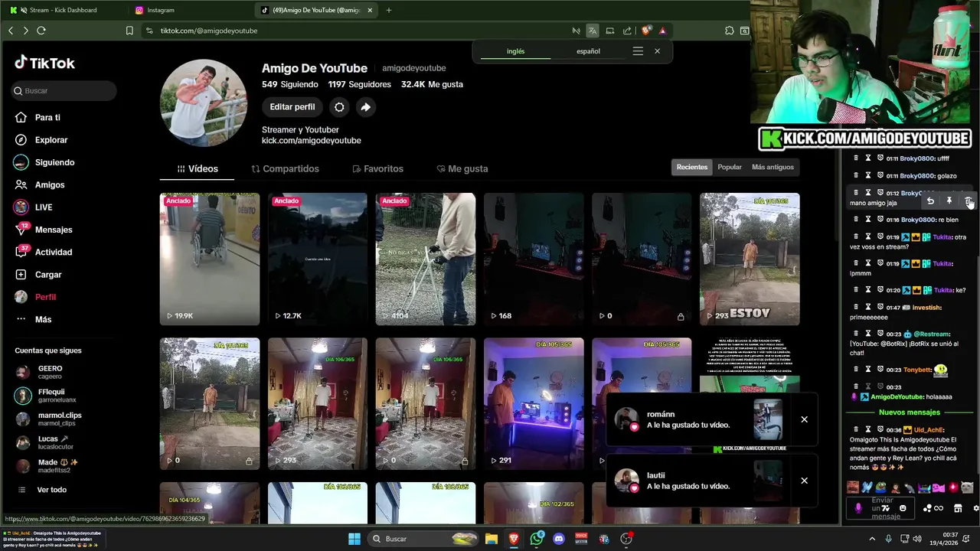The image size is (980, 551).
Task: Reload the page
Action: pyautogui.click(x=41, y=31)
